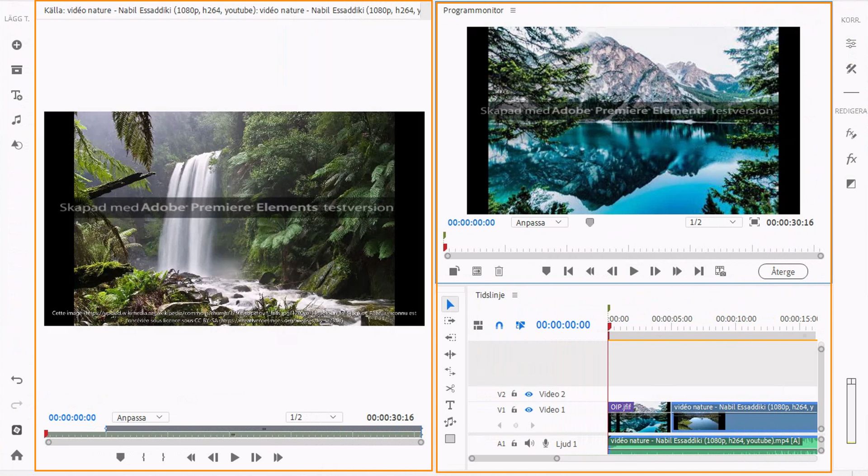Play the Program monitor video

(x=634, y=271)
